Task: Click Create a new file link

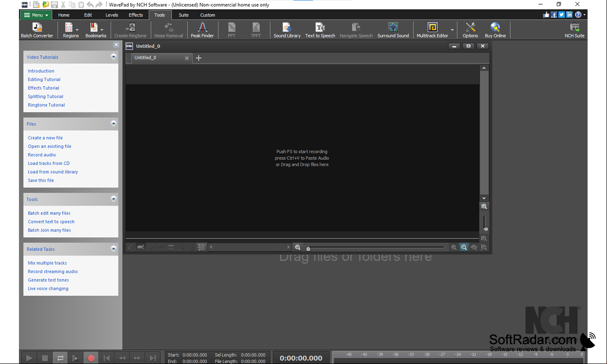Action: point(45,138)
